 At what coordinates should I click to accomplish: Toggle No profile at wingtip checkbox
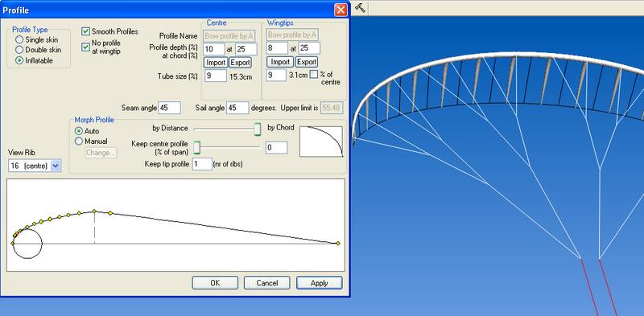[x=86, y=47]
